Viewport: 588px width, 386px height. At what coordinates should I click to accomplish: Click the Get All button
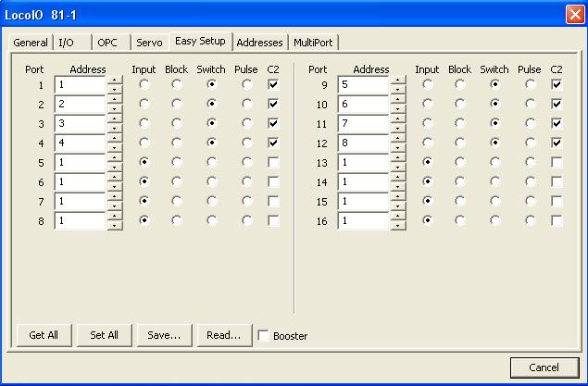coord(44,335)
